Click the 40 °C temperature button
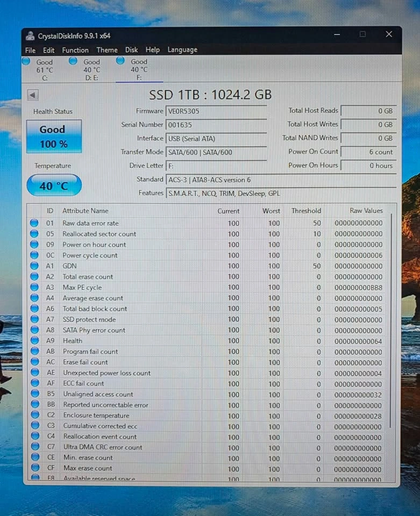 (x=54, y=185)
